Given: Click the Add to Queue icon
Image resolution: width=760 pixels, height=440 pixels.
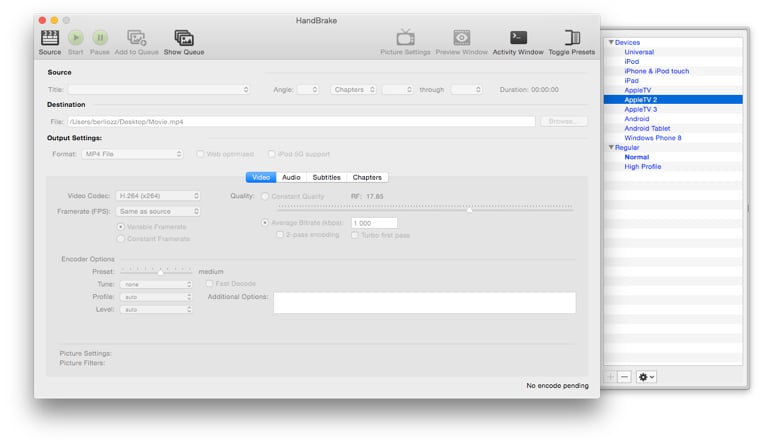Looking at the screenshot, I should [136, 37].
